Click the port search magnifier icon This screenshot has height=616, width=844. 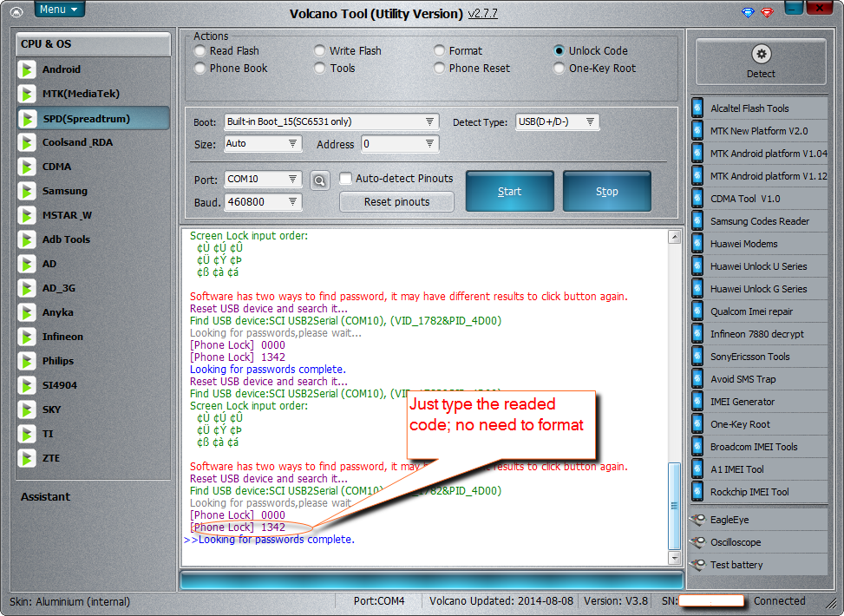coord(320,181)
